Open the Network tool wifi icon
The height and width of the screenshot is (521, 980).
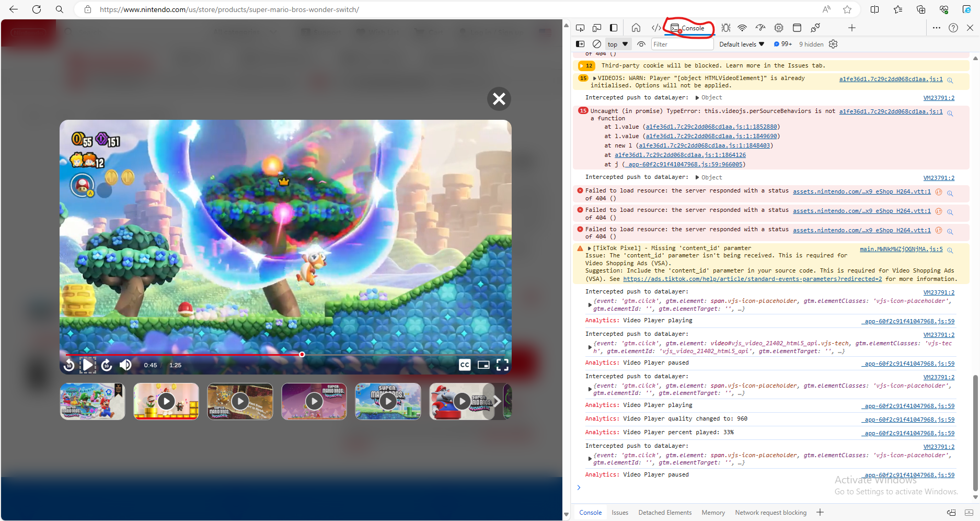point(742,28)
